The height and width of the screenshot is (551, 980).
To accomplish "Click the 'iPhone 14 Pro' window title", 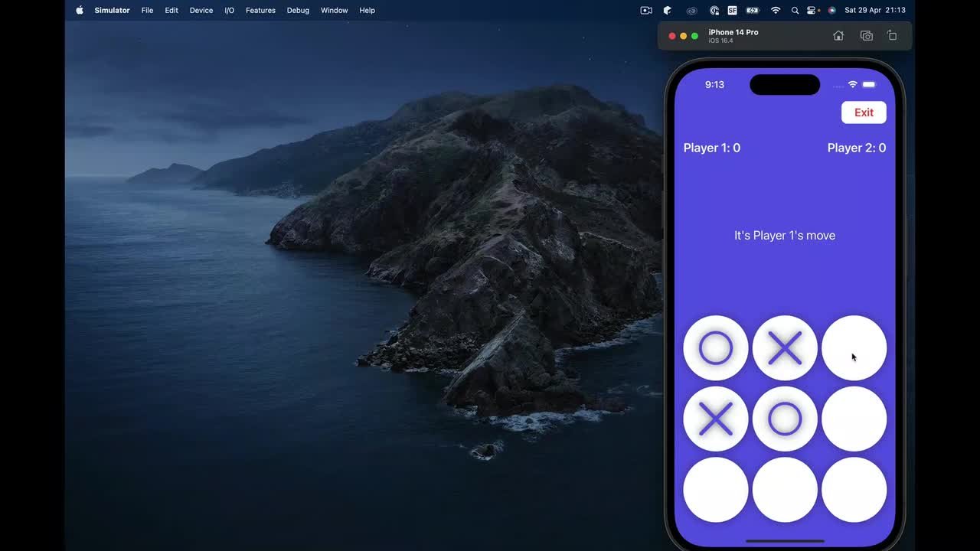I will tap(733, 32).
